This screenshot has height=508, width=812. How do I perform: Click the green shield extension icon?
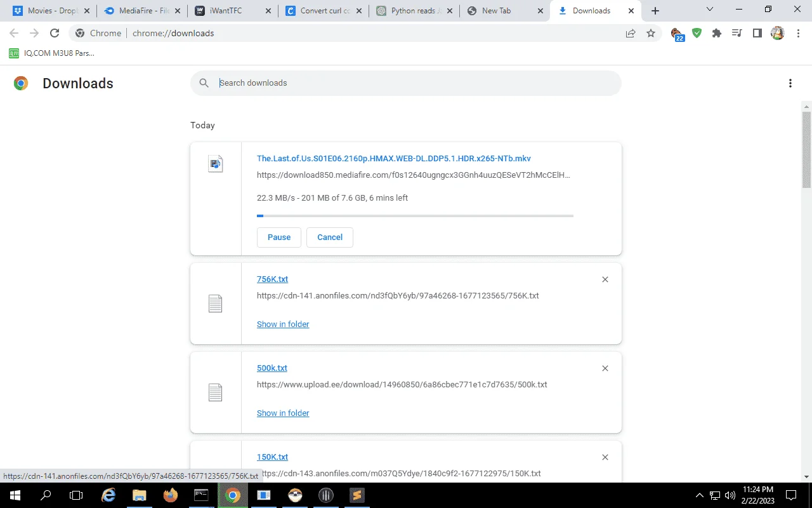point(697,33)
